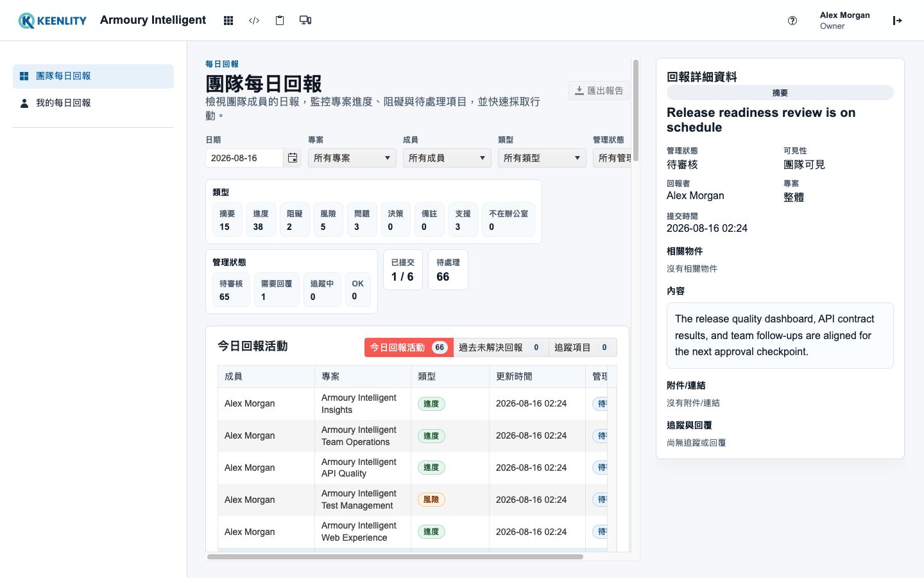
Task: Click the Keenlity logo
Action: click(52, 21)
